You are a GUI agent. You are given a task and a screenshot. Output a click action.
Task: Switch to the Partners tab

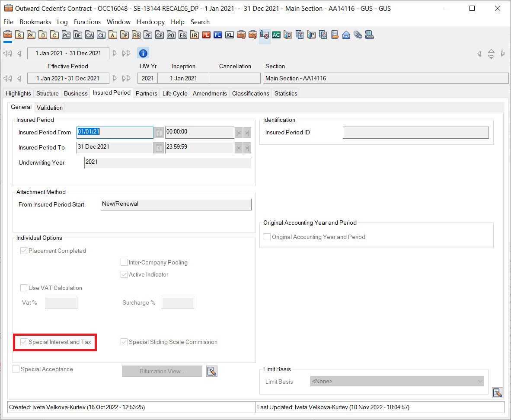click(x=146, y=93)
